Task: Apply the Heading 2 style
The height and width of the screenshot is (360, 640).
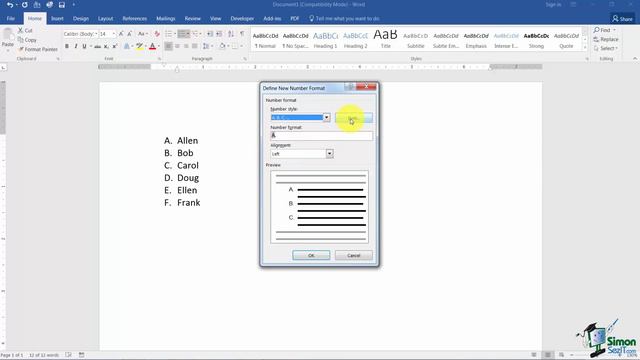Action: 356,40
